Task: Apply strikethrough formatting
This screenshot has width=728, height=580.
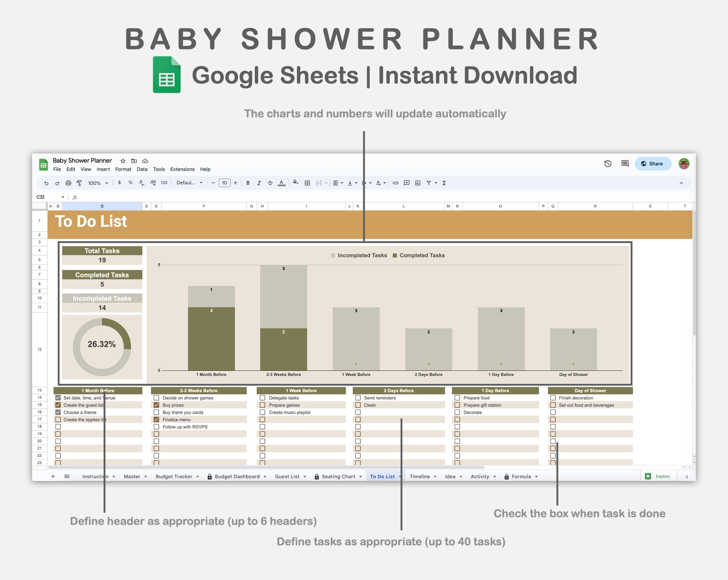Action: click(270, 183)
